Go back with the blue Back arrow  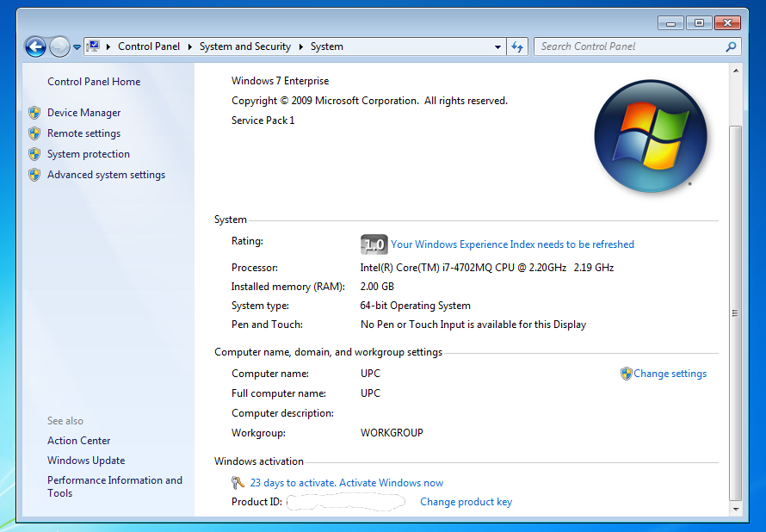tap(35, 46)
